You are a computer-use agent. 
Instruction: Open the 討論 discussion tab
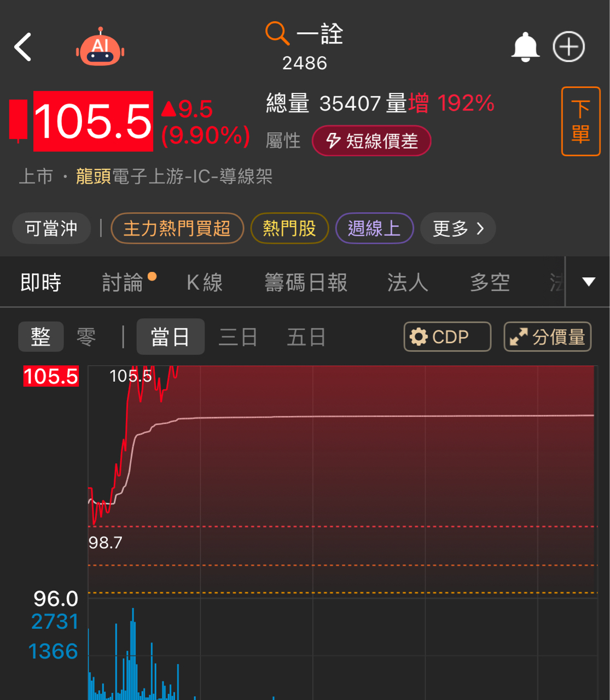[123, 282]
